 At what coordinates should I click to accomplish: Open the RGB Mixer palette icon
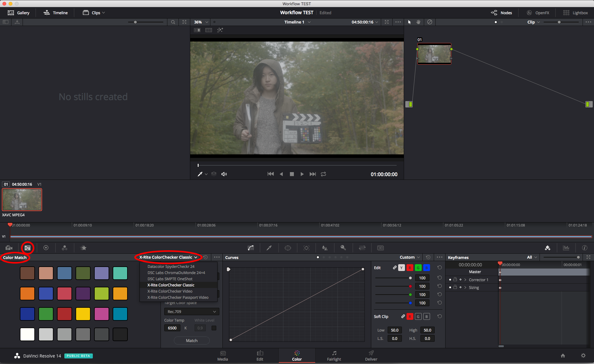click(x=65, y=248)
